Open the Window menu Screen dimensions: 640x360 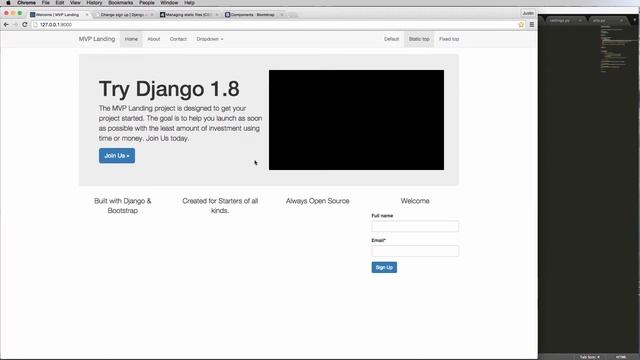[x=169, y=2]
